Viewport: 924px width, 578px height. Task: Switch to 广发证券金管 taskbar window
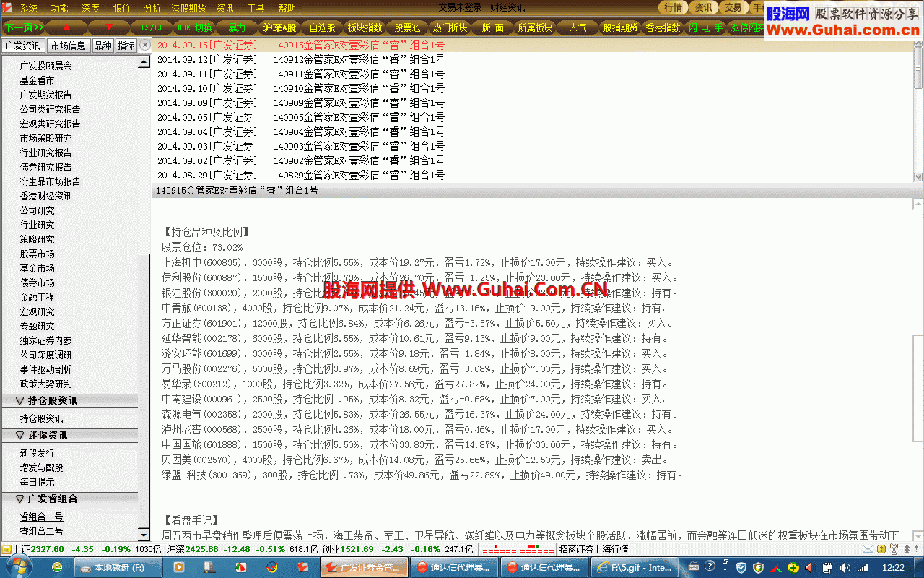tap(364, 568)
